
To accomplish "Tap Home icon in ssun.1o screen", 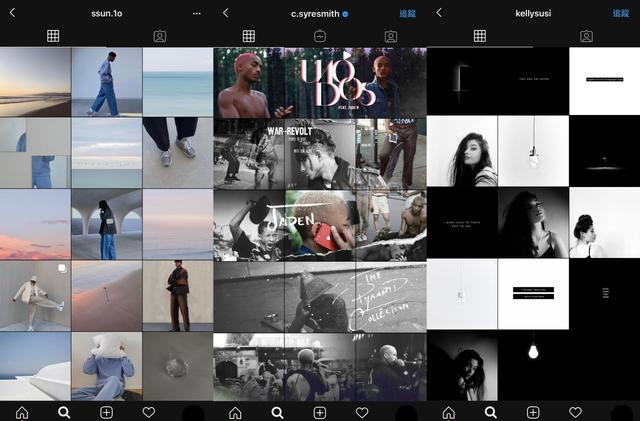I will coord(22,413).
